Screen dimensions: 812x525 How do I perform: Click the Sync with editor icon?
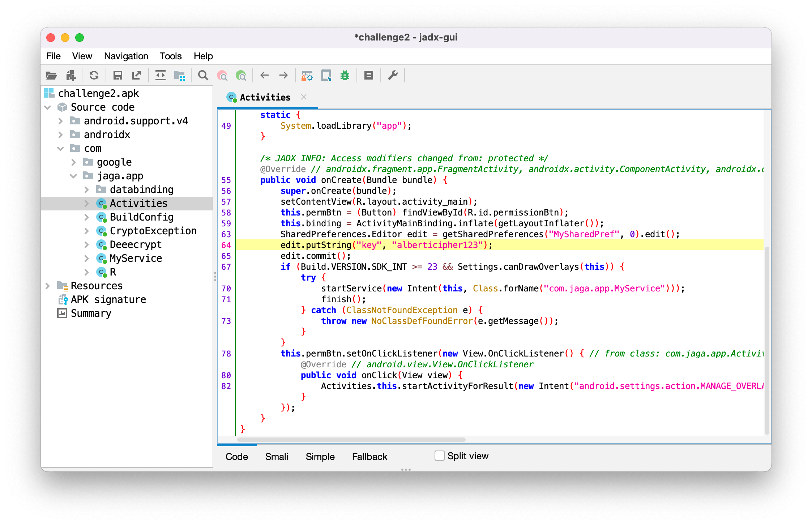(160, 76)
